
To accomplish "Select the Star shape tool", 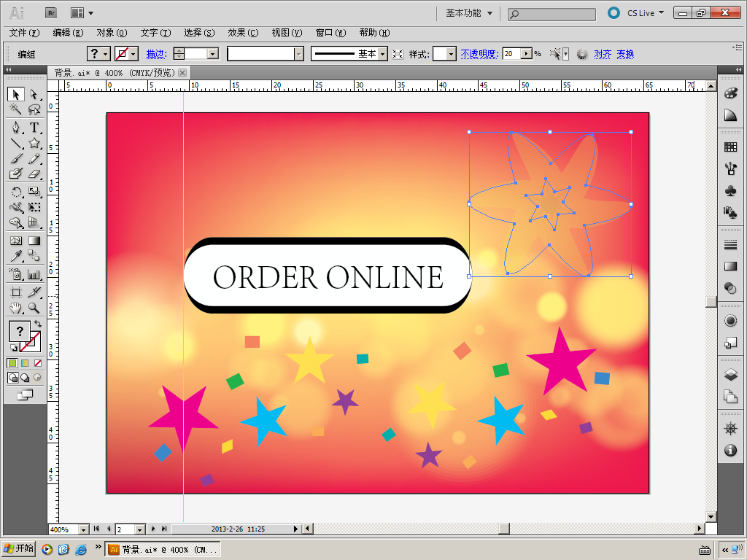I will 34,143.
